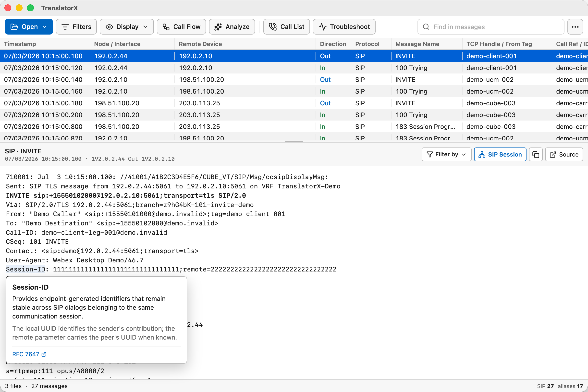Screen dimensions: 588x392
Task: Click the SIP · INVITE detail heading
Action: tap(23, 151)
